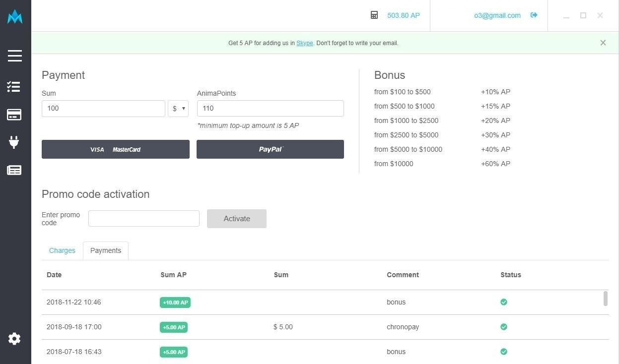The width and height of the screenshot is (619, 364).
Task: Select the payment card sidebar icon
Action: point(14,115)
